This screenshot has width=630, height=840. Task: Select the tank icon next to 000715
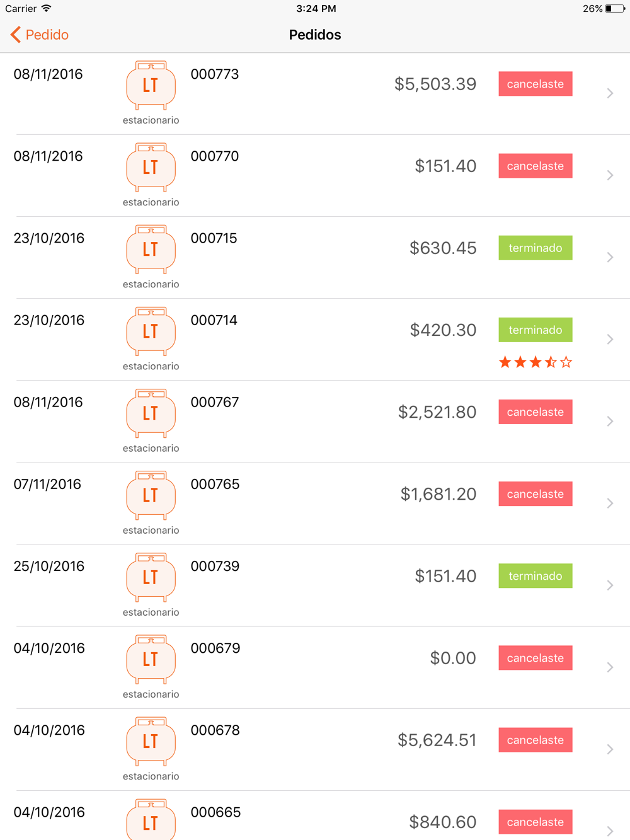coord(151,249)
